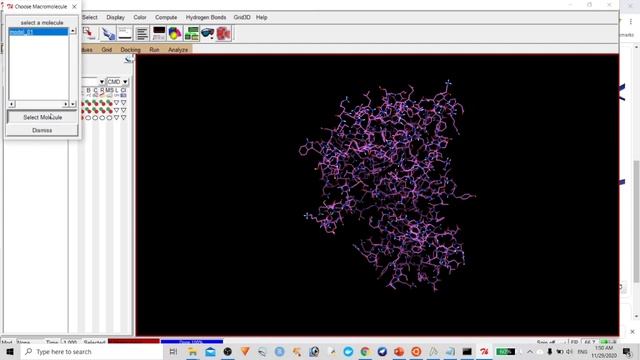Click the orange ring taskbar icon
The image size is (640, 360).
point(416,351)
